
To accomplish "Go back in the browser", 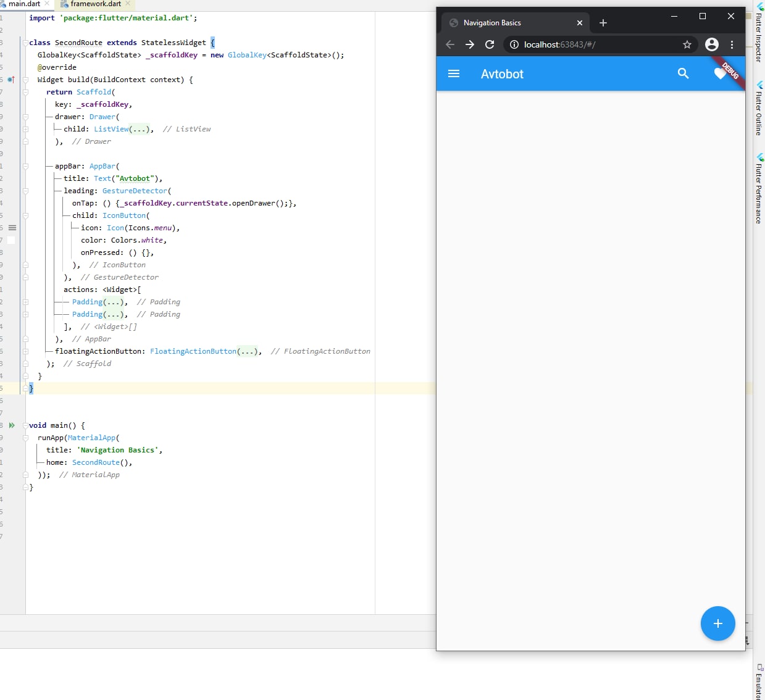I will (x=450, y=44).
